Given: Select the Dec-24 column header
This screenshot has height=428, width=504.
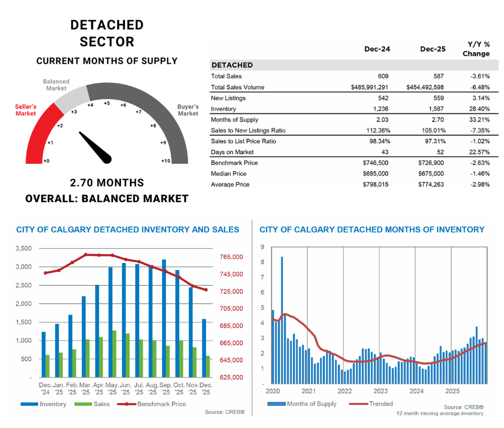Looking at the screenshot, I should click(x=377, y=49).
